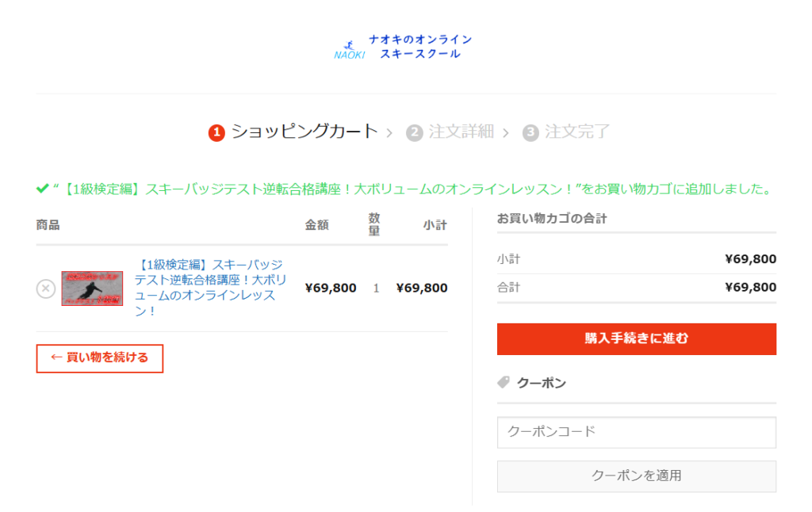The width and height of the screenshot is (812, 512).
Task: Click the grey step 2 number circle
Action: coord(414,133)
